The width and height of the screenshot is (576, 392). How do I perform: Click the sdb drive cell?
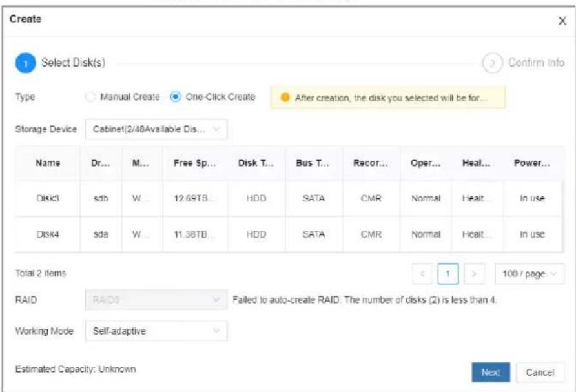[x=101, y=198]
